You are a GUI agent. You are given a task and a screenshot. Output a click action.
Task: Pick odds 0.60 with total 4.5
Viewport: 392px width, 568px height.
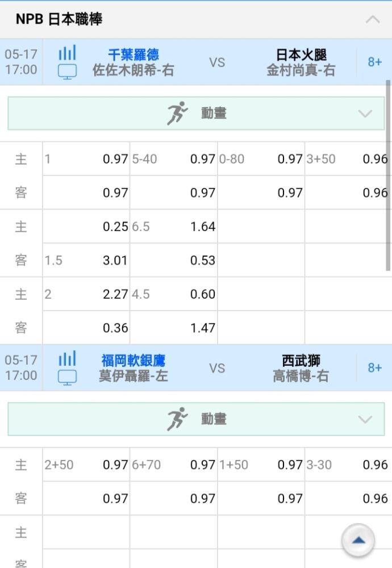[202, 294]
